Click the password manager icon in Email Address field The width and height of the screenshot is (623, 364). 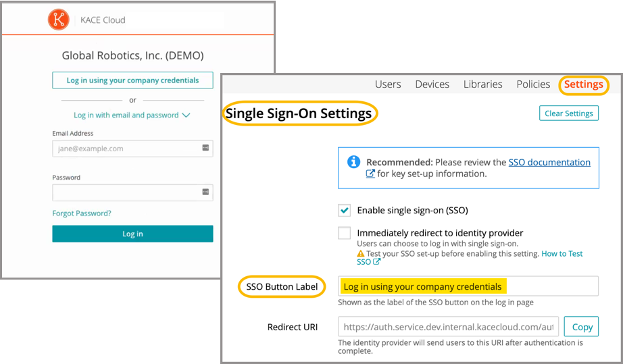tap(205, 148)
